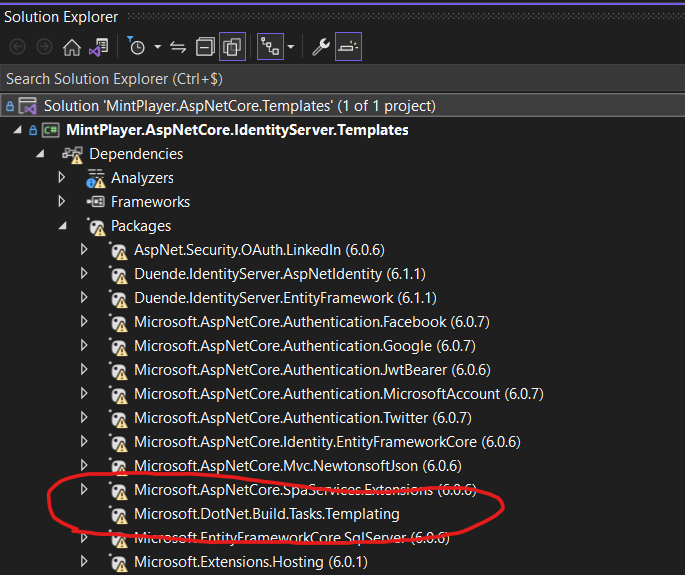Collapse the Dependencies node

[40, 154]
